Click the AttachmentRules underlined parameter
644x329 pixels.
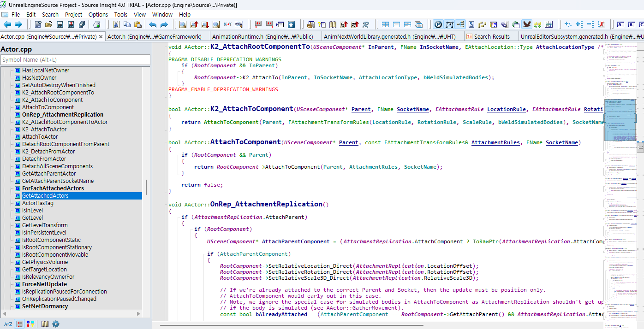[495, 142]
